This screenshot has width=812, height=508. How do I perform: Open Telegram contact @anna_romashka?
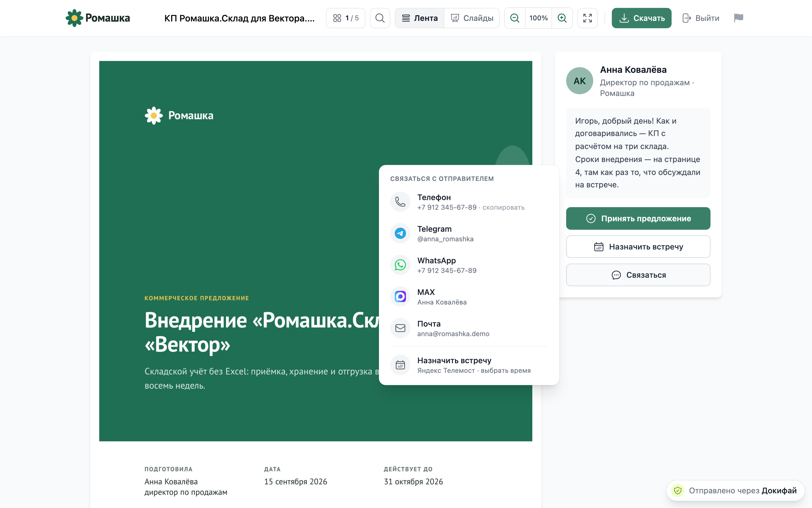[x=469, y=233]
